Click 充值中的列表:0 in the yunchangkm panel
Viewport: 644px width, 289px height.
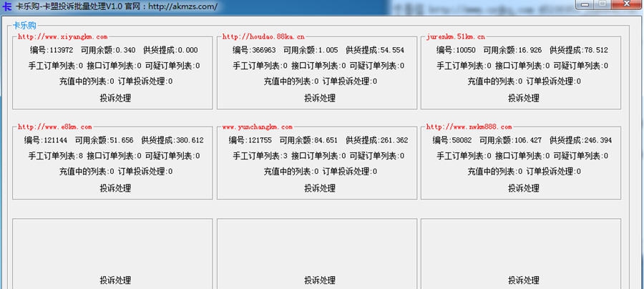click(291, 172)
